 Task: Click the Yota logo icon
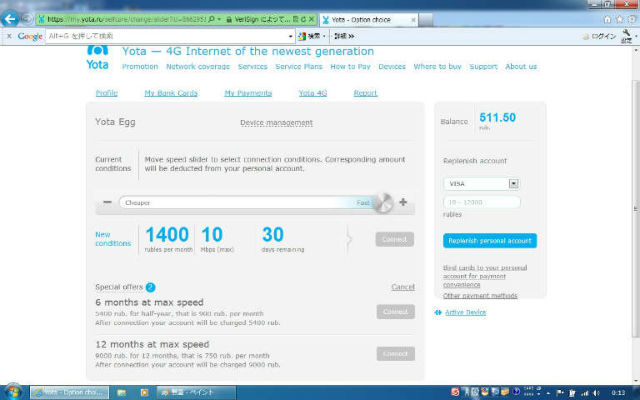[98, 51]
